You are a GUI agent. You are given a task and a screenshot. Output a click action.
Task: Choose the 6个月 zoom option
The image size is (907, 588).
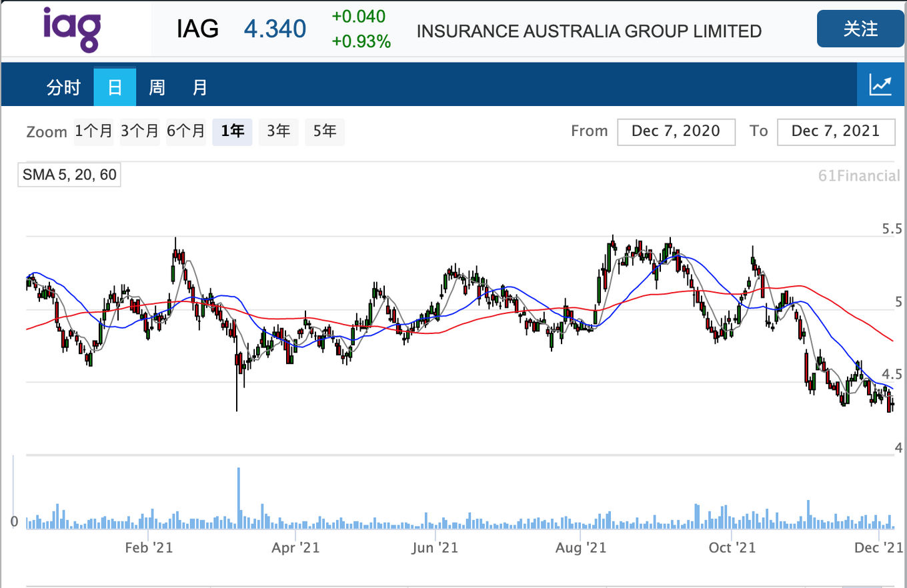pos(186,131)
